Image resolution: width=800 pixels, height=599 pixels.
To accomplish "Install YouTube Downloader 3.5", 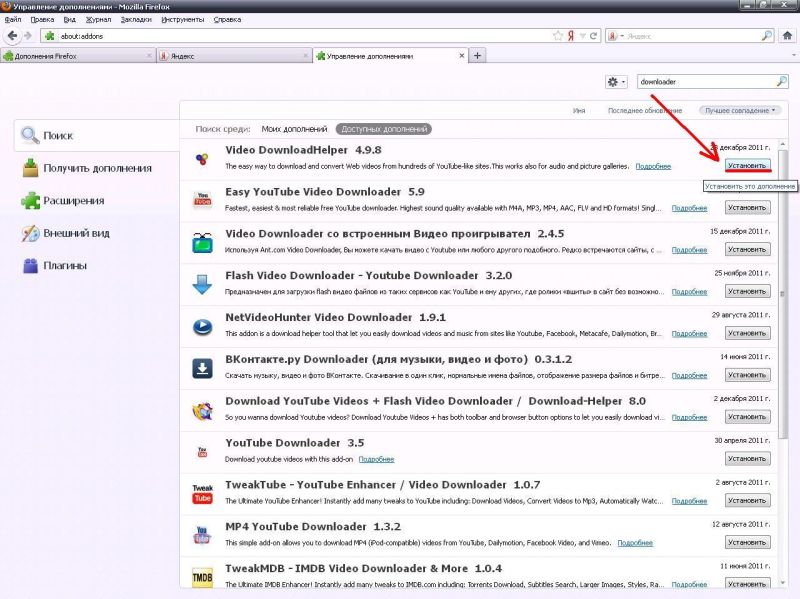I will click(747, 459).
